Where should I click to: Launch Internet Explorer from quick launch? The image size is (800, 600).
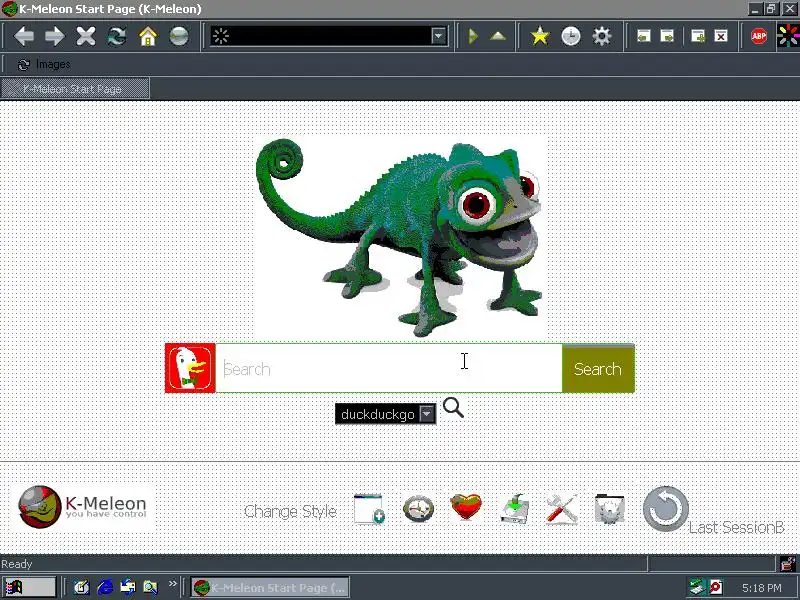[x=105, y=587]
